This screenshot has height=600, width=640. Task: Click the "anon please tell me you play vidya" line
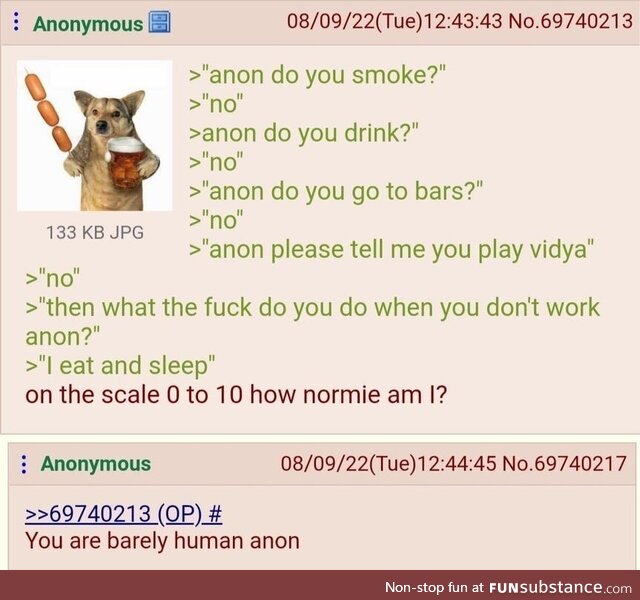point(391,250)
